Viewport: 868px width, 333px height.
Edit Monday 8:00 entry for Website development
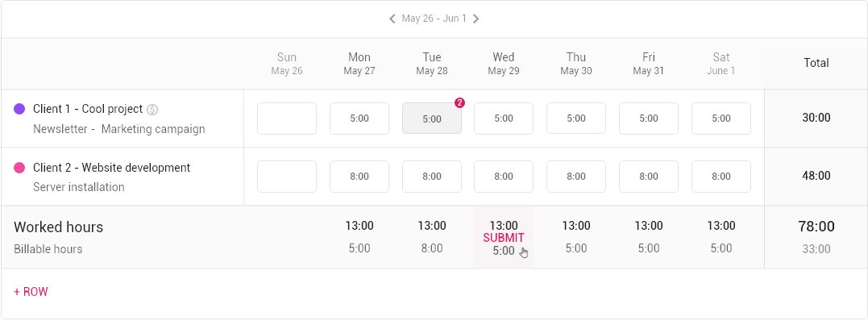click(x=359, y=177)
